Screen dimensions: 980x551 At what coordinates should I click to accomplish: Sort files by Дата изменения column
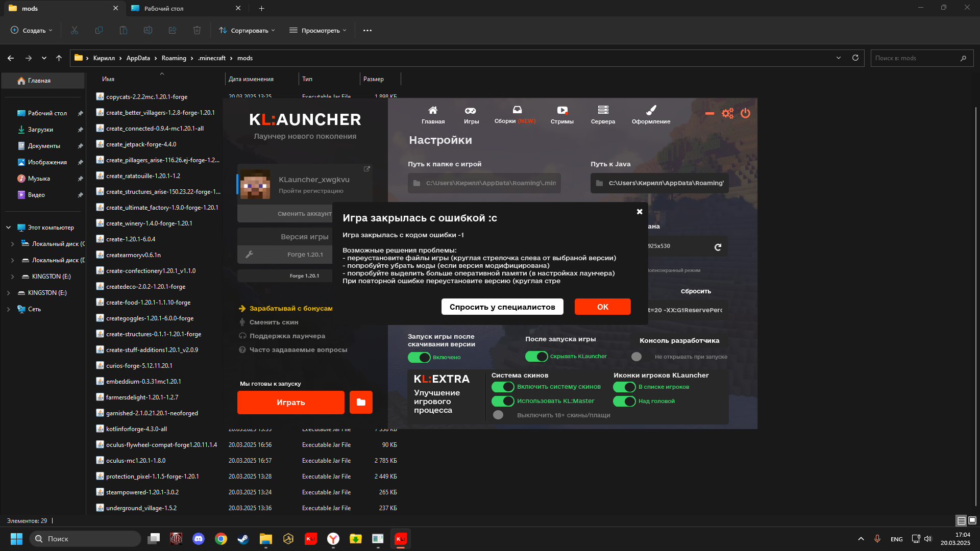251,79
